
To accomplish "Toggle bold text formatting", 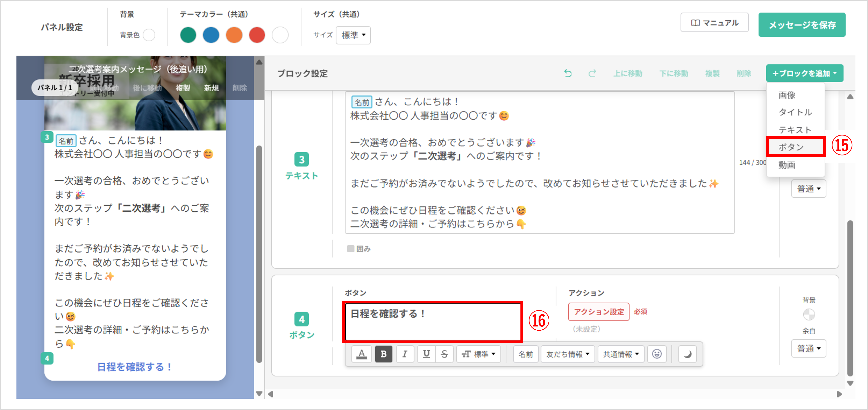I will [383, 354].
